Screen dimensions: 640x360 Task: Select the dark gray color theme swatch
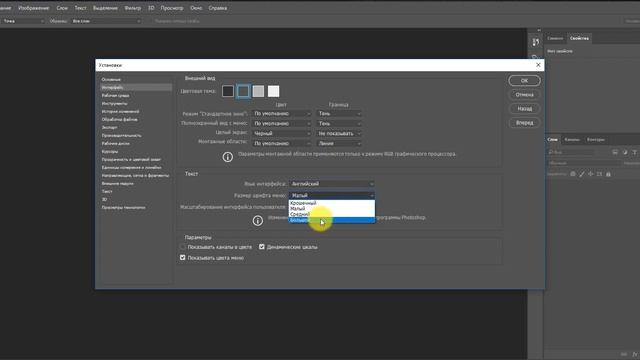coord(243,91)
